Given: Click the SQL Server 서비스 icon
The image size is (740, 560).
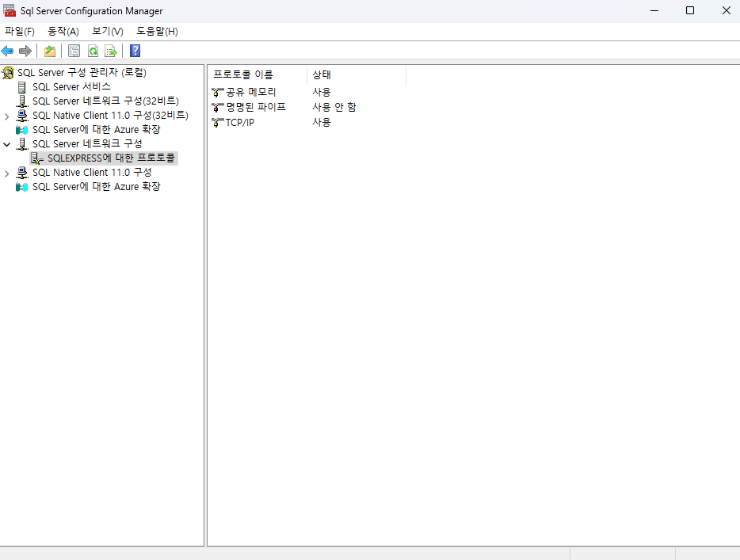Looking at the screenshot, I should point(21,87).
